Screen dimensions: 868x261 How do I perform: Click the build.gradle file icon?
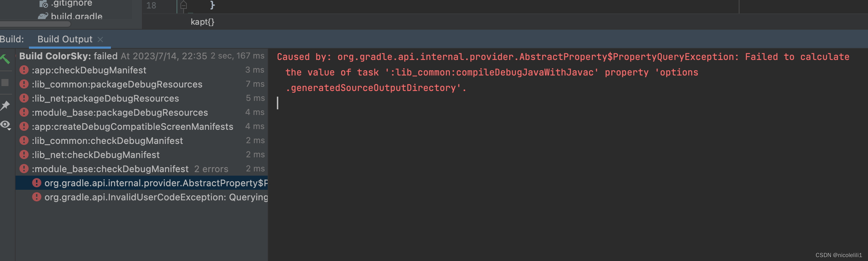42,16
